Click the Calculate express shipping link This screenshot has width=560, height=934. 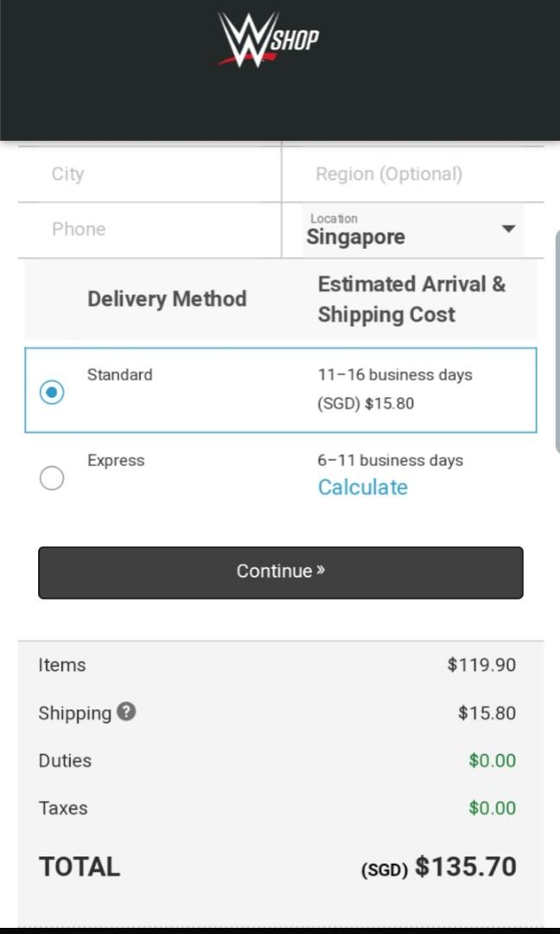click(362, 487)
